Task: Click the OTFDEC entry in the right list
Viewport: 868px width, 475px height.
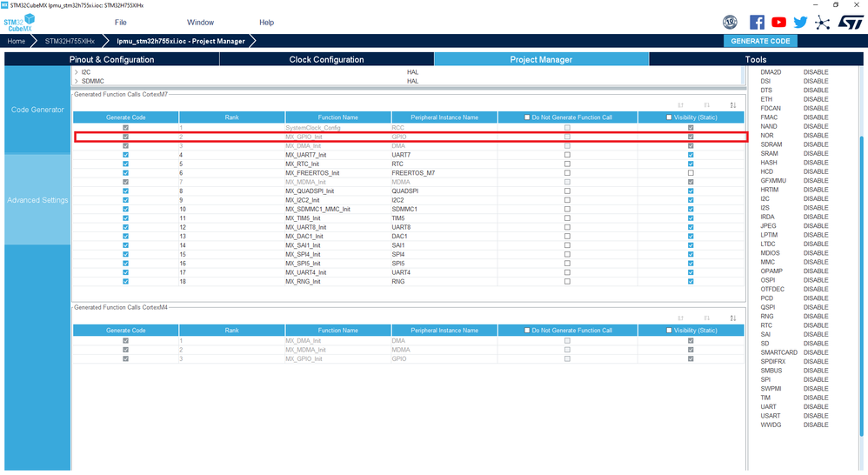Action: 772,289
